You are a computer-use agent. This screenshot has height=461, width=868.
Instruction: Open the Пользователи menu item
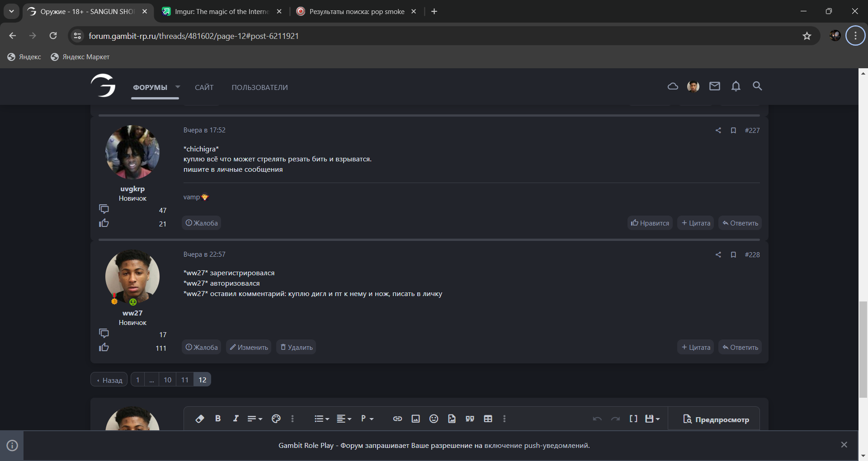[x=259, y=88]
